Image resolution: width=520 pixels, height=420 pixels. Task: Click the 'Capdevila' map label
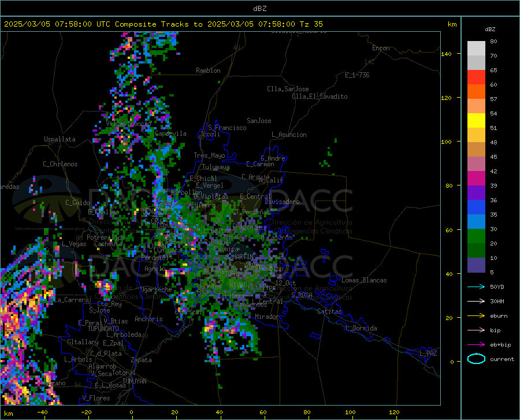coord(170,133)
